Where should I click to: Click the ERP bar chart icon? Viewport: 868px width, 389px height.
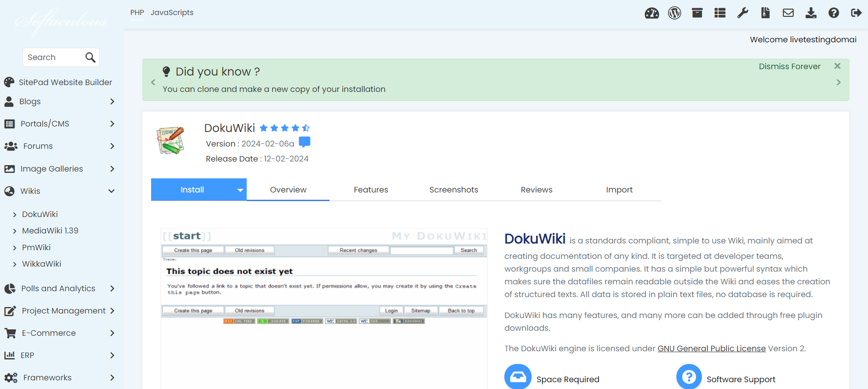click(x=10, y=355)
